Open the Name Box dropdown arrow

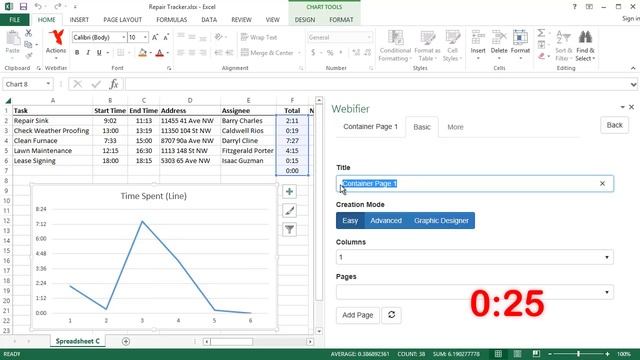pyautogui.click(x=48, y=84)
